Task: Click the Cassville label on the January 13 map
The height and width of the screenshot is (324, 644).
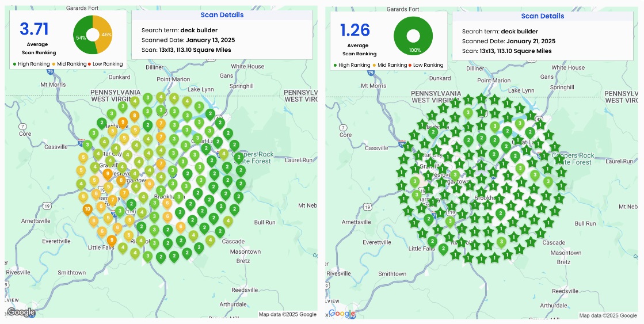Action: pyautogui.click(x=56, y=147)
